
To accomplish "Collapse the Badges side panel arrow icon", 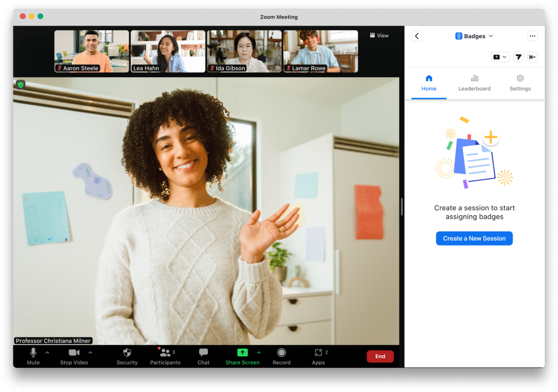I will [532, 57].
